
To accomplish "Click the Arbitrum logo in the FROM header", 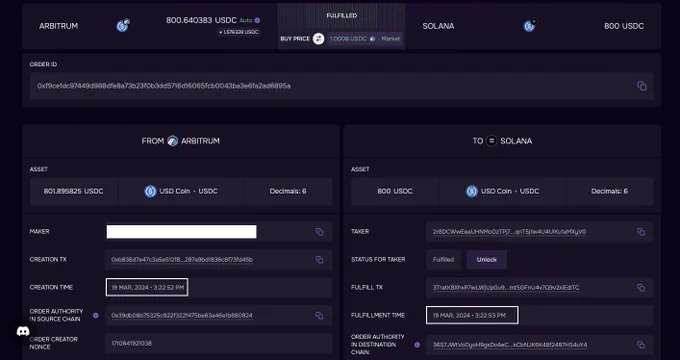I will tap(173, 141).
